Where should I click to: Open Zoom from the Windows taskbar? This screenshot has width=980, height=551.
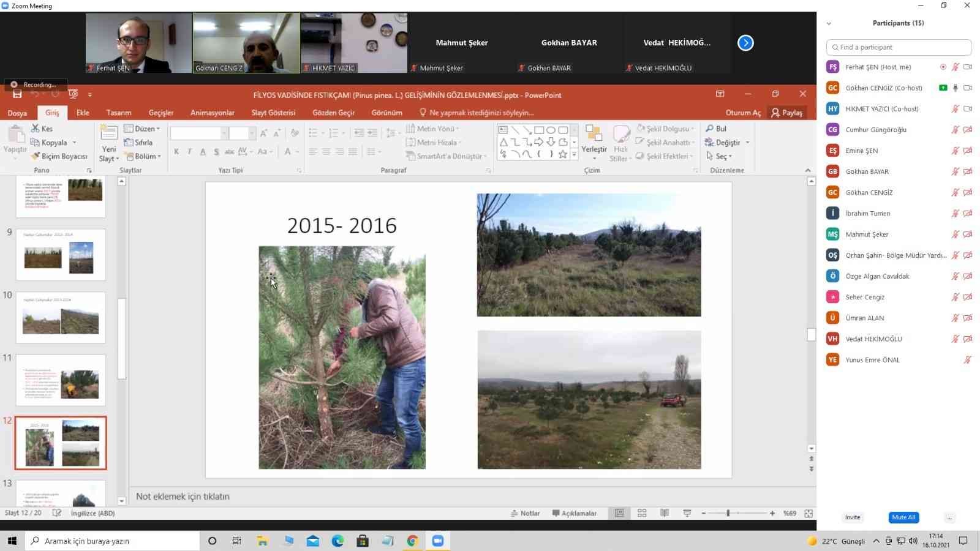(437, 541)
